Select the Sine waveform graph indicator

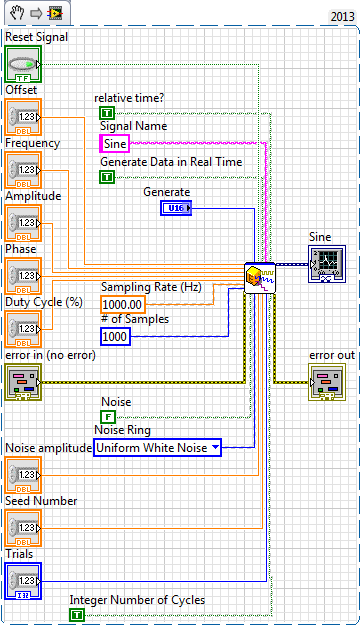pyautogui.click(x=327, y=264)
